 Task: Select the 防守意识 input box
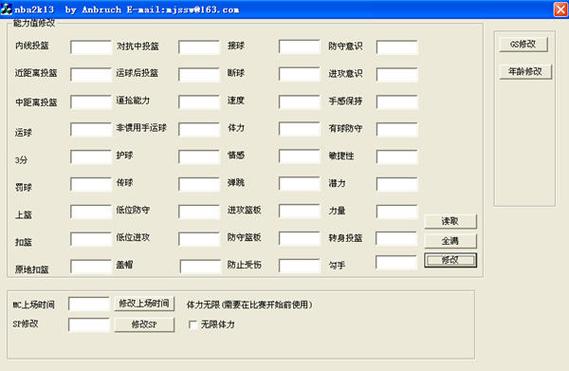tap(397, 47)
